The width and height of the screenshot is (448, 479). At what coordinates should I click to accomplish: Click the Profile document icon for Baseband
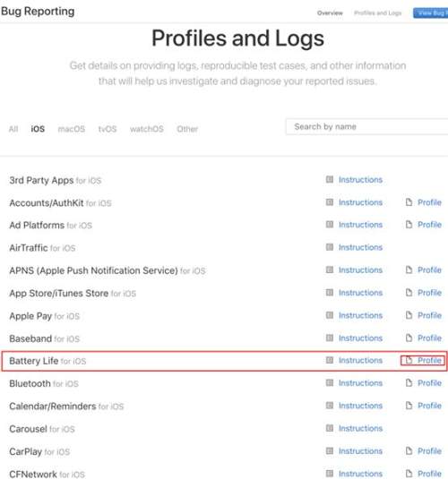coord(409,338)
